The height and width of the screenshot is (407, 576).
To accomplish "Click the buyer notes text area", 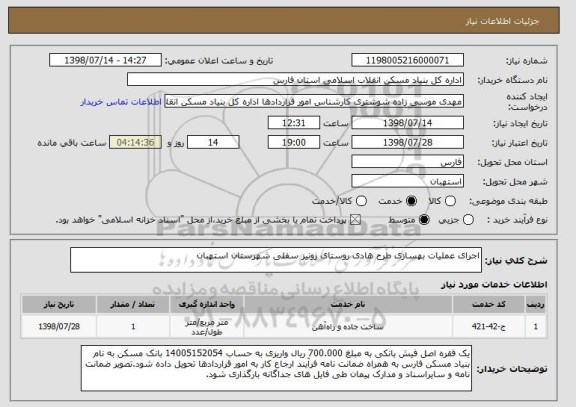I will pos(276,368).
